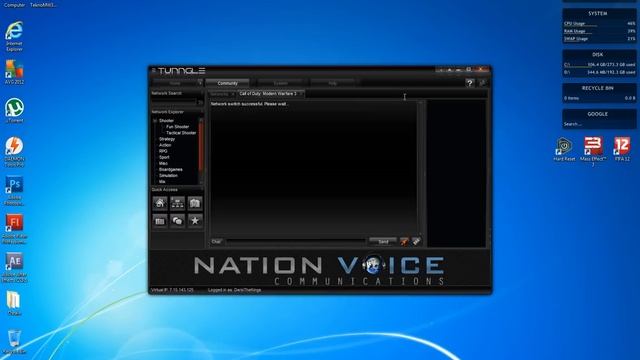640x360 pixels.
Task: Select the Call of Duty: Modern Warfare 3 chat tab
Action: [x=268, y=94]
